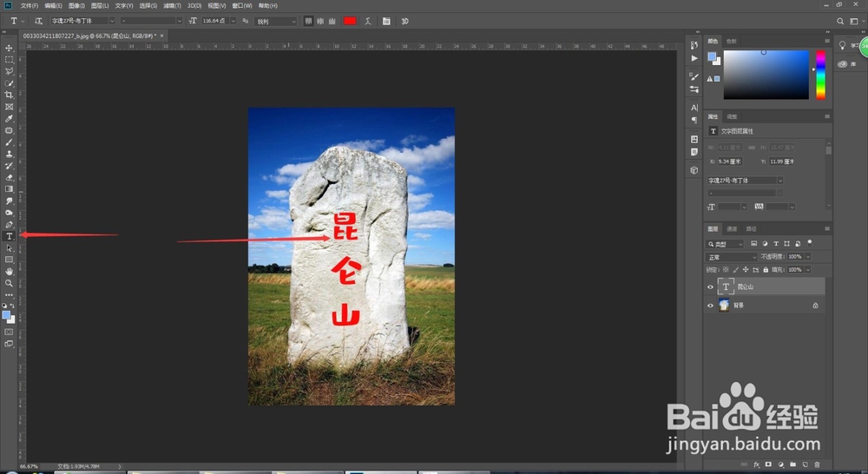Viewport: 868px width, 474px height.
Task: Select the Path Selection tool
Action: click(9, 248)
